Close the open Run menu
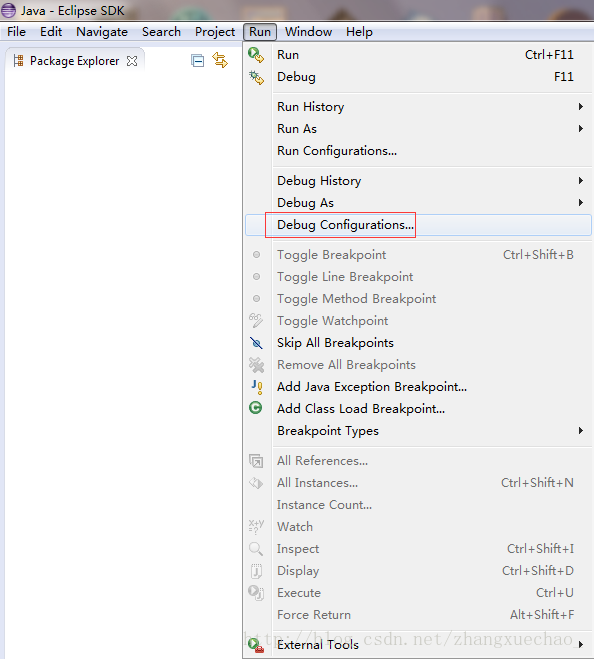This screenshot has height=659, width=594. 260,32
